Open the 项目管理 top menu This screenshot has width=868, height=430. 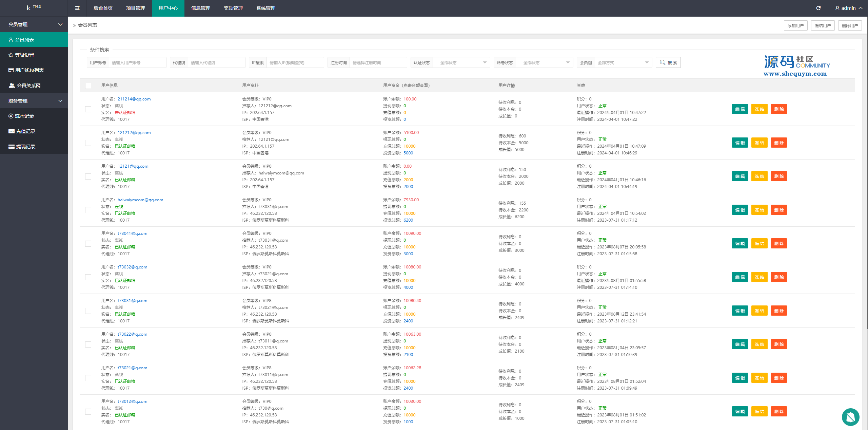click(x=136, y=8)
